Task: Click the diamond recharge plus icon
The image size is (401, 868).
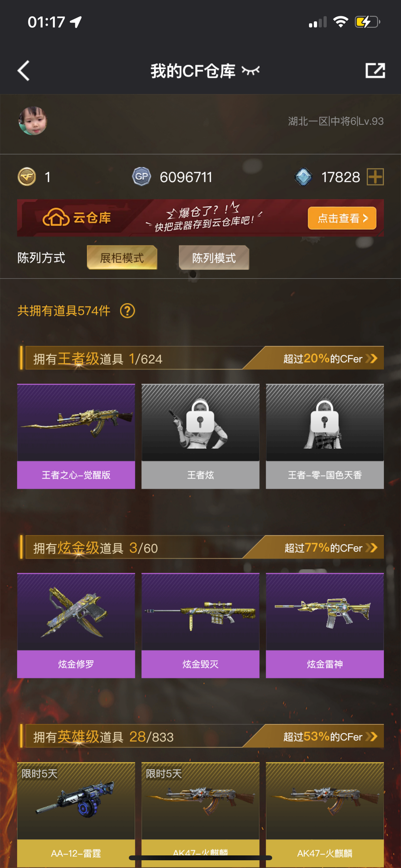Action: coord(375,177)
